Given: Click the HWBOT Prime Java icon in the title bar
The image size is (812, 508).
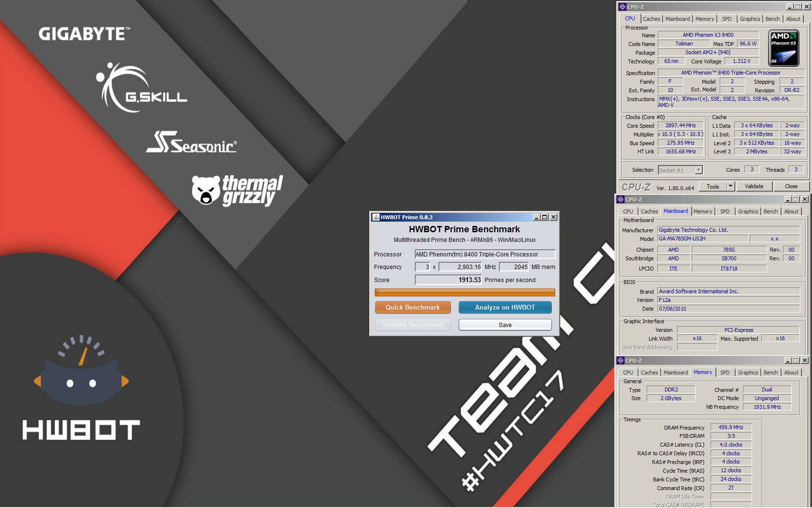Looking at the screenshot, I should point(376,217).
